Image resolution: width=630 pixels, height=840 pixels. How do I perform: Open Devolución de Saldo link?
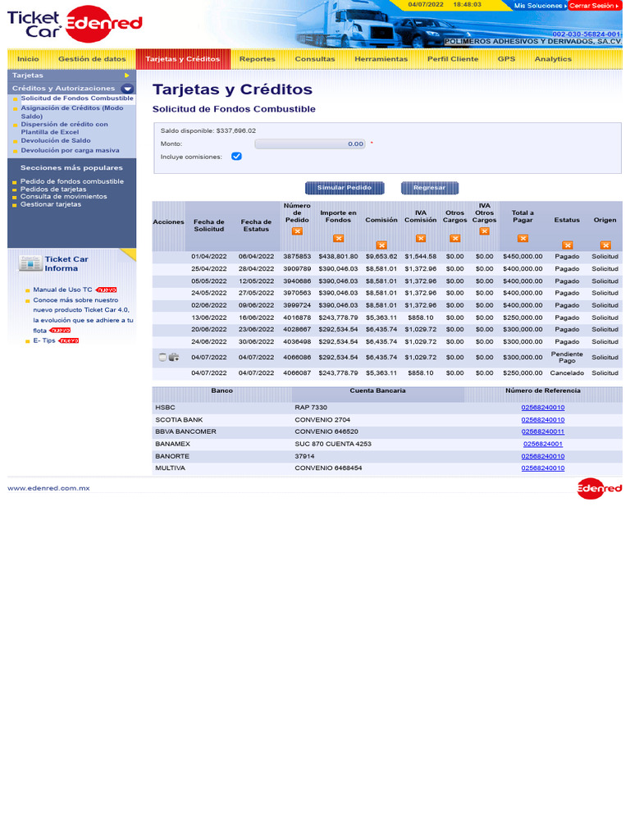(56, 141)
